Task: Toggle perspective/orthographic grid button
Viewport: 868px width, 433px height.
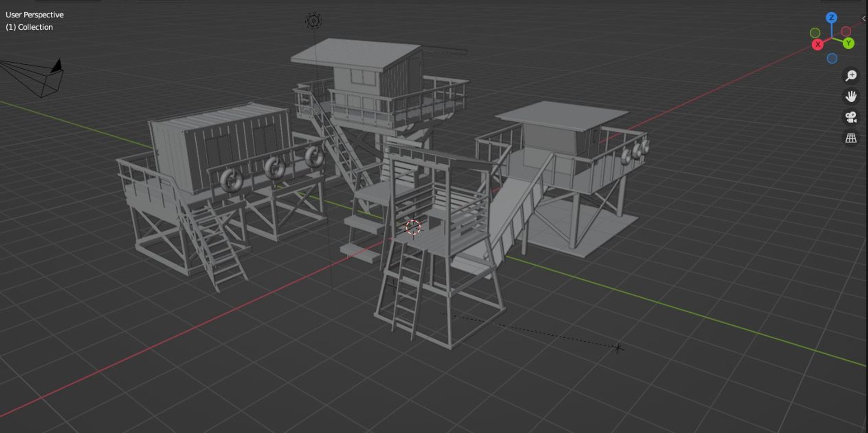Action: click(x=851, y=138)
